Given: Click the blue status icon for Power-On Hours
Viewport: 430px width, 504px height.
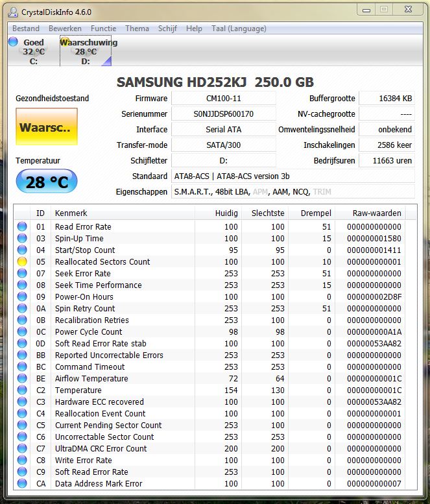Looking at the screenshot, I should click(22, 296).
